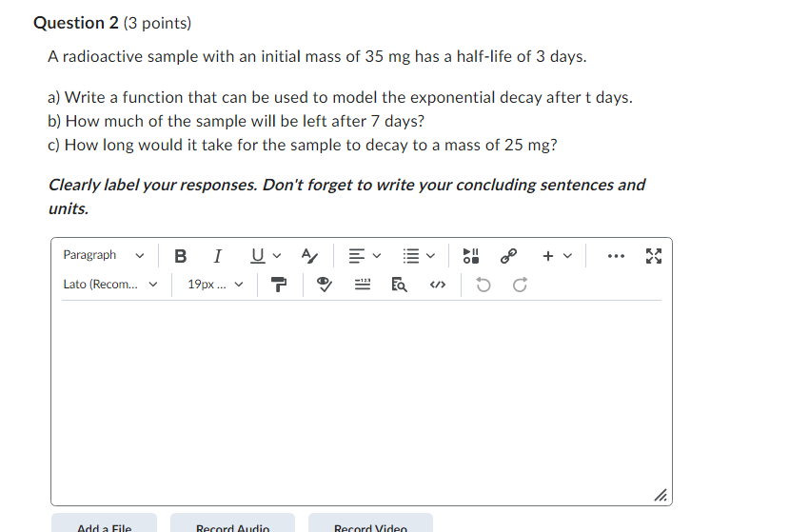The height and width of the screenshot is (532, 809).
Task: Open underline options dropdown arrow
Action: (277, 256)
